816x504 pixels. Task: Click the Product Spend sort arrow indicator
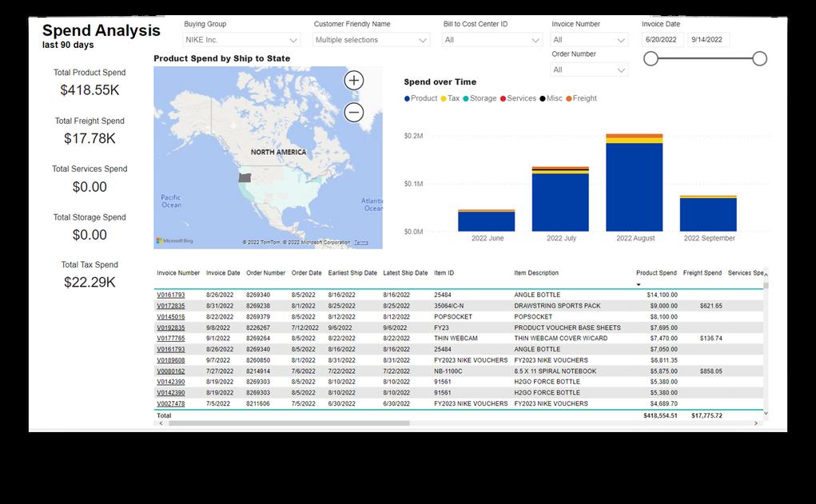(x=639, y=284)
